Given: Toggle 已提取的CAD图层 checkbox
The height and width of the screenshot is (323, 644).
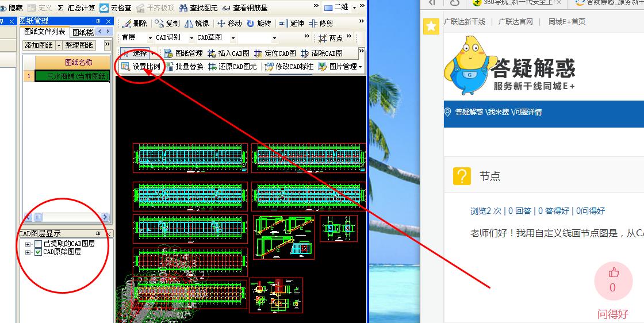Looking at the screenshot, I should coord(38,244).
